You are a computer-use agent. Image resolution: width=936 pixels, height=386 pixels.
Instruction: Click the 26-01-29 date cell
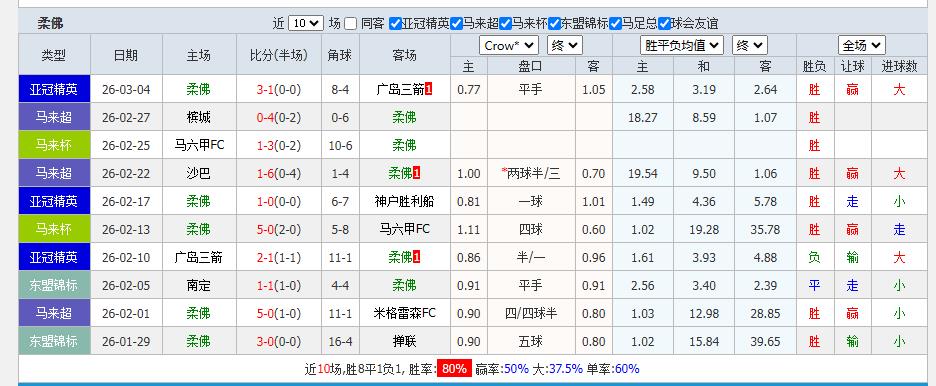pos(126,341)
